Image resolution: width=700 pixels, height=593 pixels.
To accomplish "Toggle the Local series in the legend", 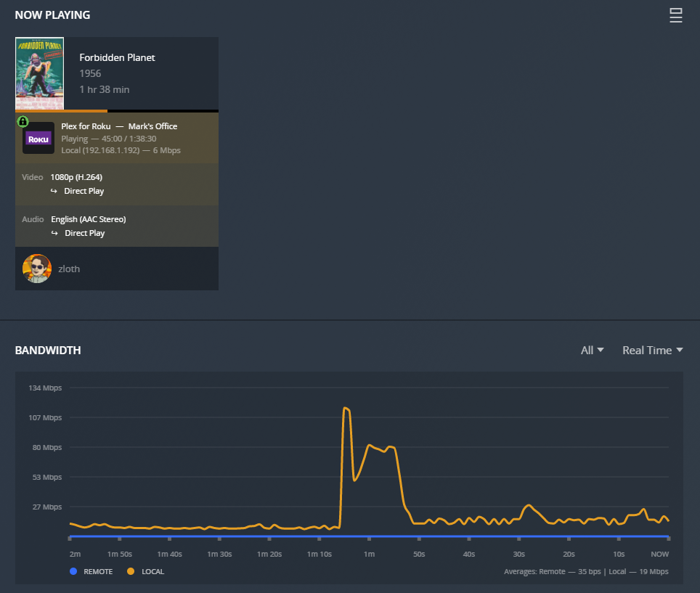I will (x=131, y=571).
